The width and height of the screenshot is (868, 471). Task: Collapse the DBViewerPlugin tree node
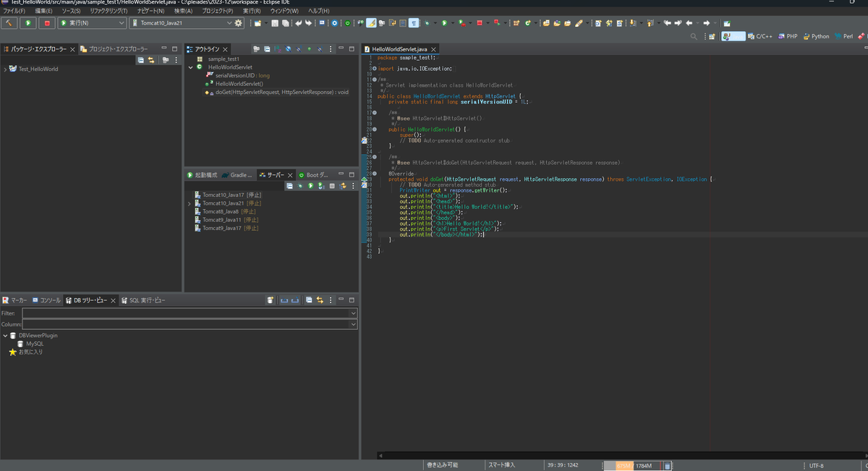[5, 336]
